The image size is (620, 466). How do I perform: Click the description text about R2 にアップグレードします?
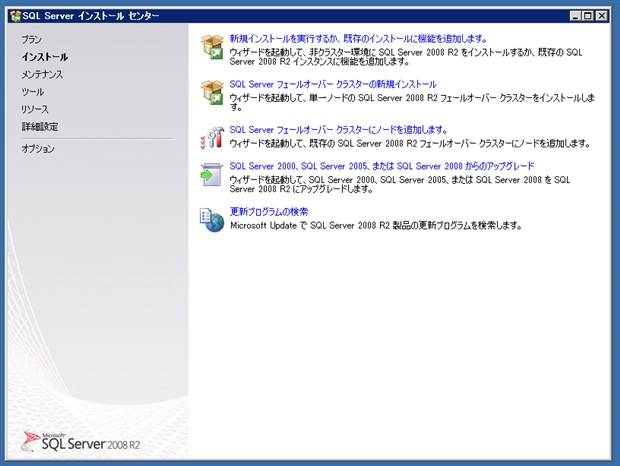tap(400, 184)
